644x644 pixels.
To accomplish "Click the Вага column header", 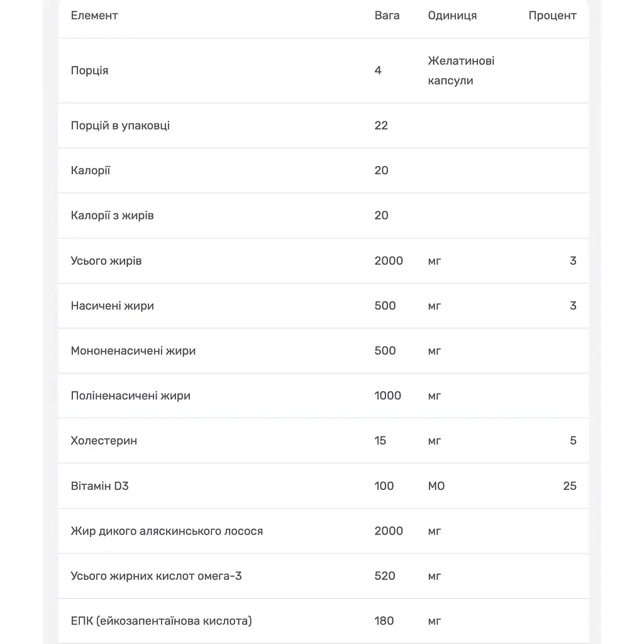I will click(x=387, y=16).
